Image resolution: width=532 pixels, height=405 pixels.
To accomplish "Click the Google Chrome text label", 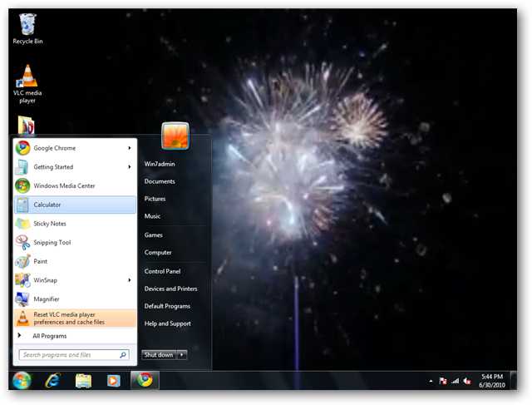I will (x=54, y=148).
